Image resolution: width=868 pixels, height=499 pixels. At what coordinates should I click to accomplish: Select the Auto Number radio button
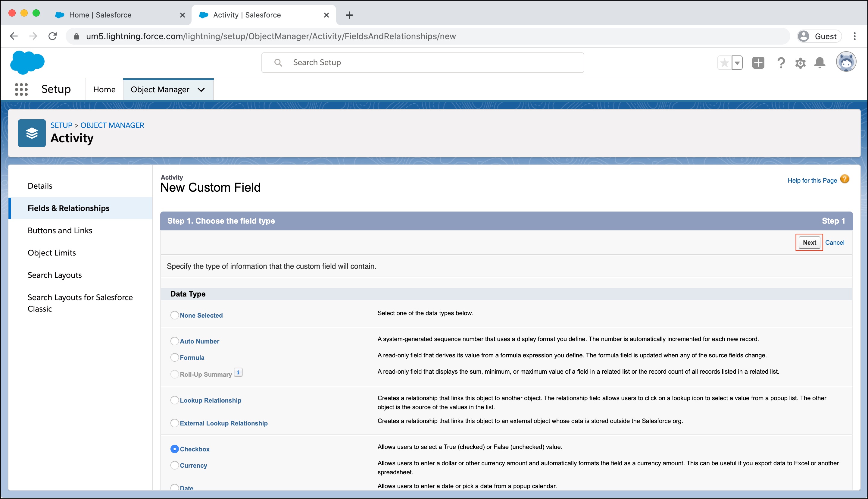tap(175, 341)
